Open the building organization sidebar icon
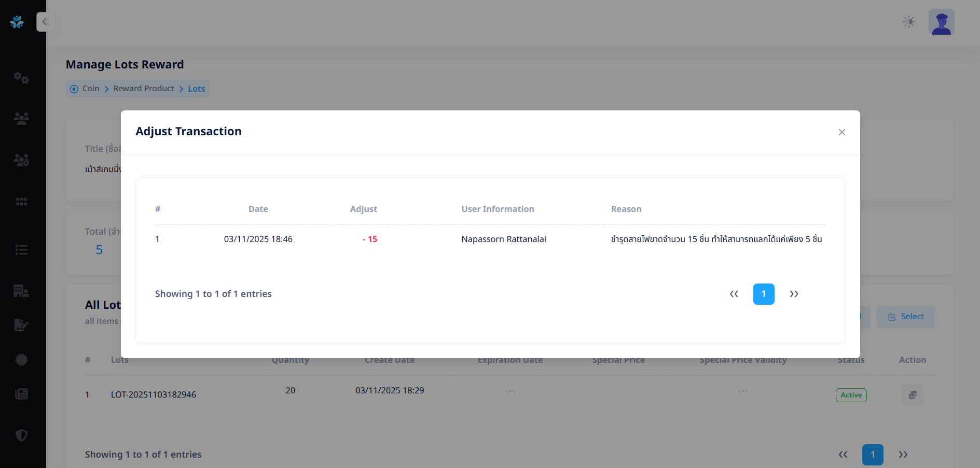The width and height of the screenshot is (980, 468). 21,291
